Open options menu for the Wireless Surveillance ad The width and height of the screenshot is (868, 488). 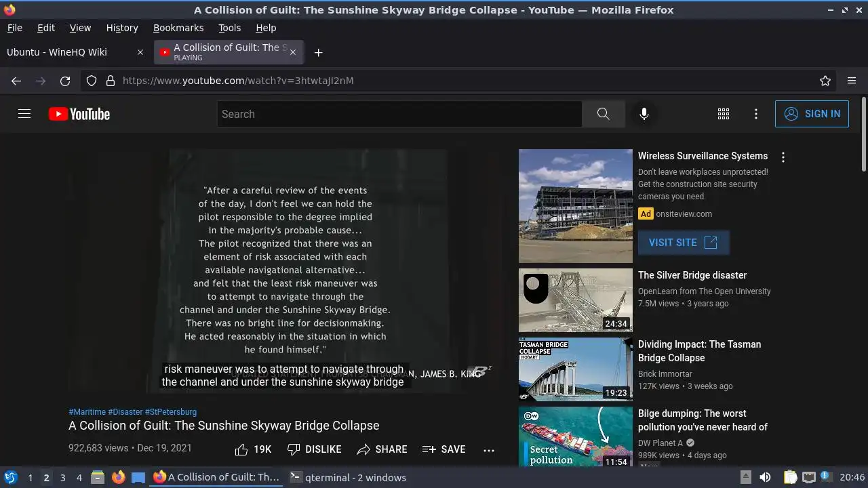pyautogui.click(x=783, y=157)
